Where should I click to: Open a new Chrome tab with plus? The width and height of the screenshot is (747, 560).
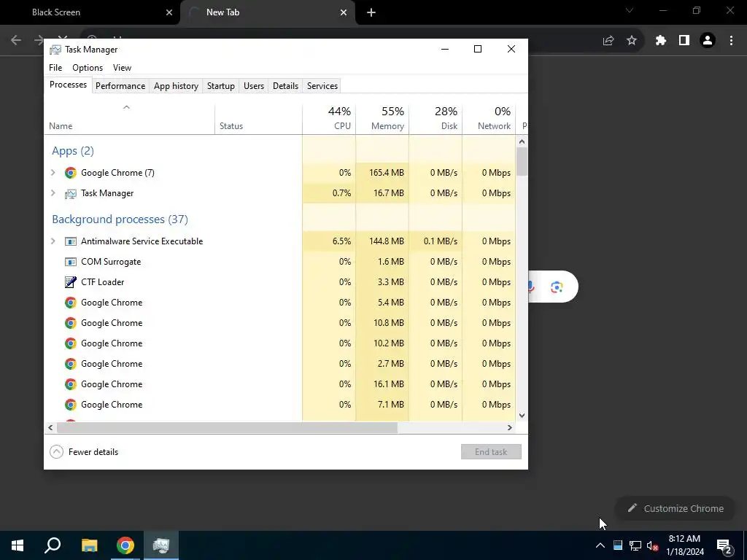point(371,12)
